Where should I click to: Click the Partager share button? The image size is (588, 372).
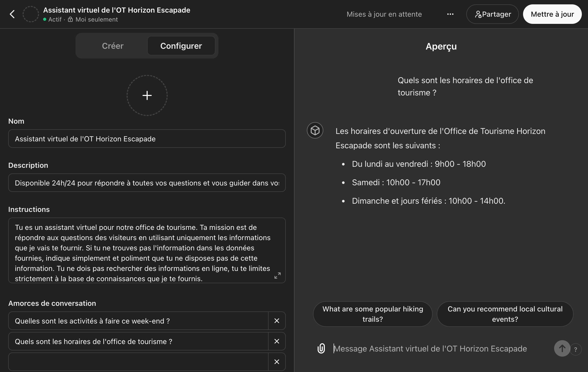(492, 14)
